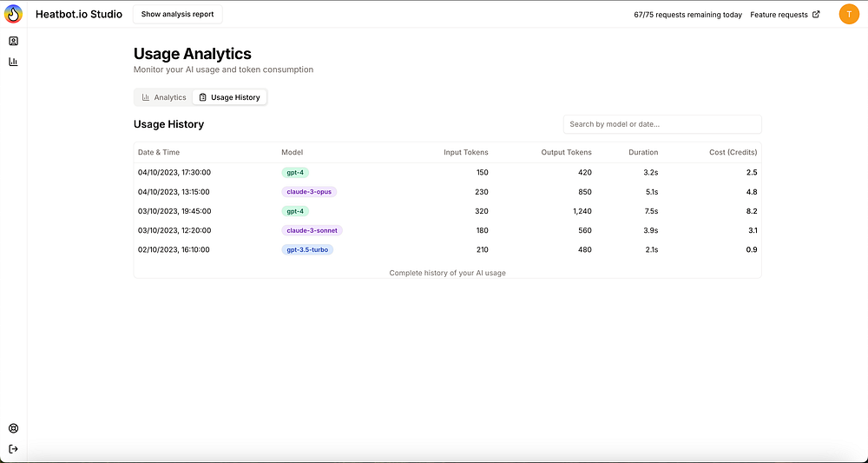The image size is (868, 463).
Task: Click the 1,240 output tokens value
Action: (582, 211)
